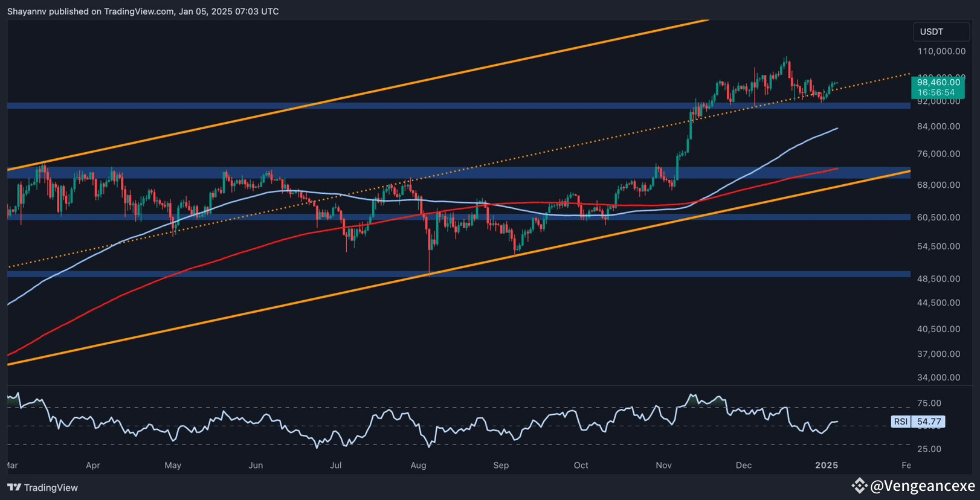Click the 40,500.00 price axis label
Viewport: 980px width, 500px height.
point(938,329)
